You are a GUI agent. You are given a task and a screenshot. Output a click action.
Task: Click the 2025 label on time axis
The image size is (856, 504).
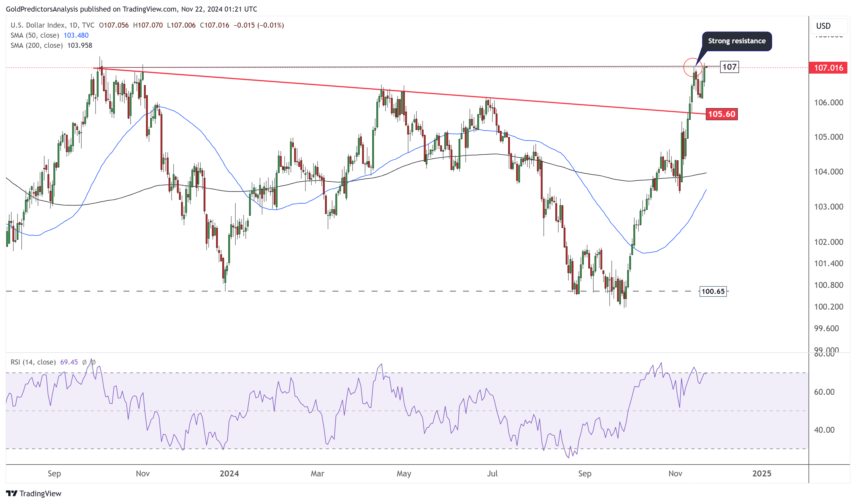click(762, 473)
